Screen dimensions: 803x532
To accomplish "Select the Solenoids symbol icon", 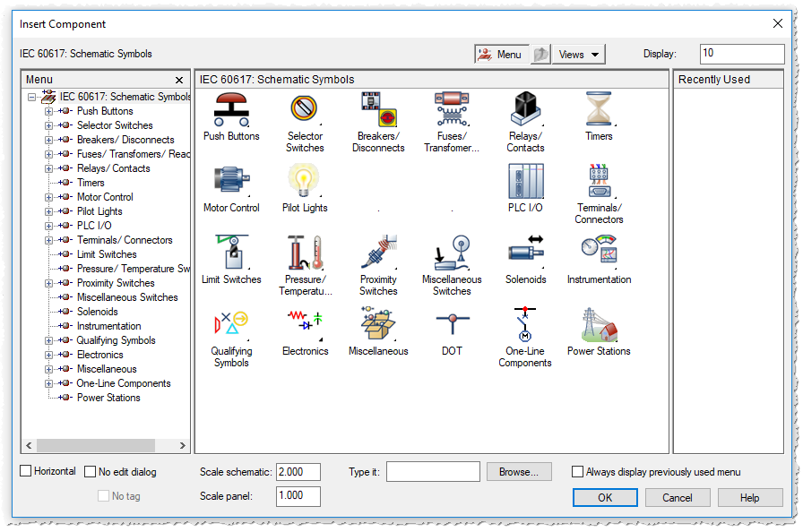I will pos(524,253).
